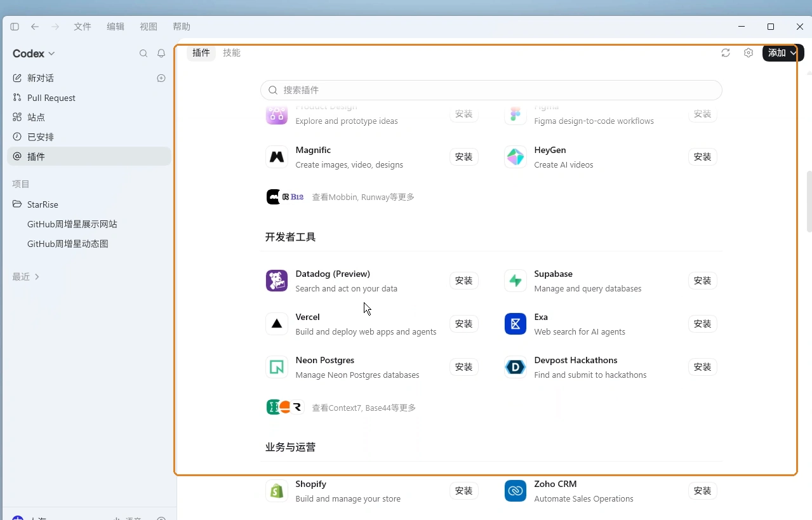812x520 pixels.
Task: Click the plus icon beside 新对话
Action: [x=161, y=78]
